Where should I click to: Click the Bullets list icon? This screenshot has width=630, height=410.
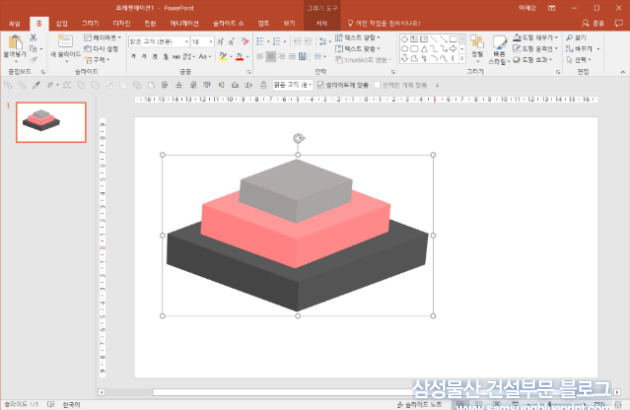coord(260,41)
